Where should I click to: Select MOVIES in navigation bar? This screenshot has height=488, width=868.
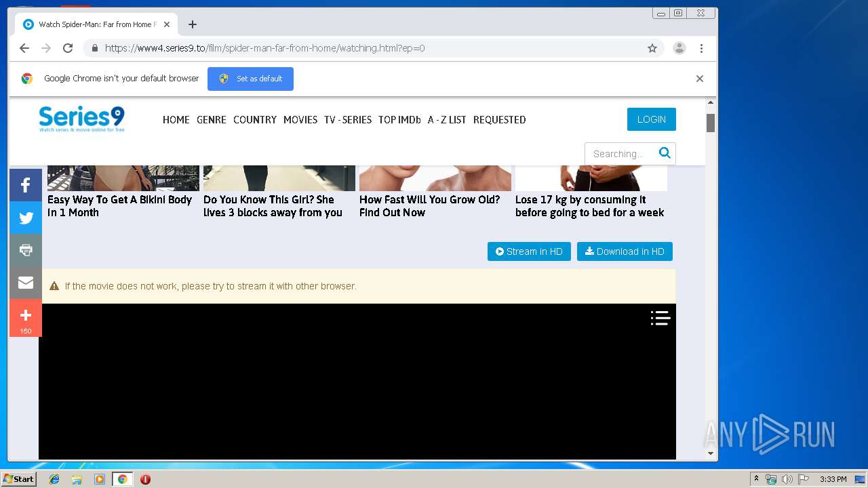(x=300, y=119)
